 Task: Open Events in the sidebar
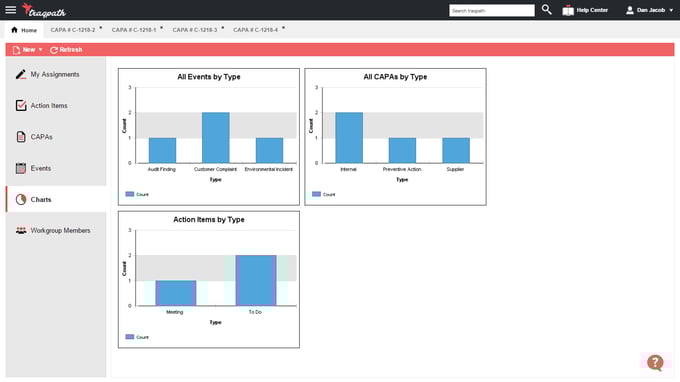56,168
